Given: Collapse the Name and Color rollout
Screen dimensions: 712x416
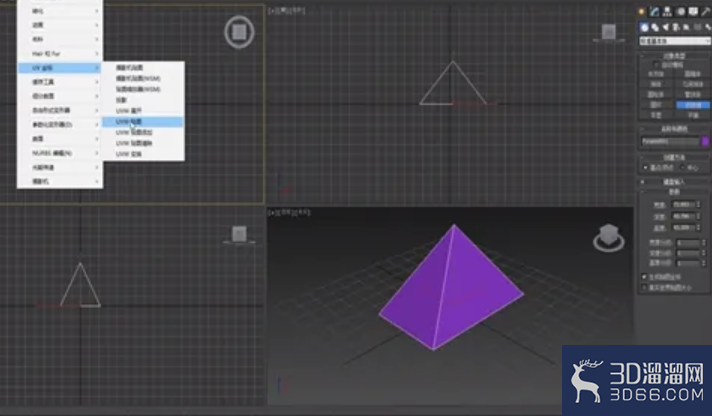Looking at the screenshot, I should click(x=674, y=129).
